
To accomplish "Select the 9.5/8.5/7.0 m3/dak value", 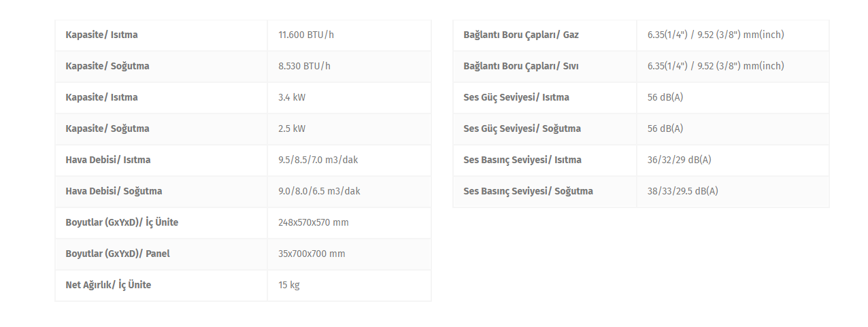I will coord(319,160).
